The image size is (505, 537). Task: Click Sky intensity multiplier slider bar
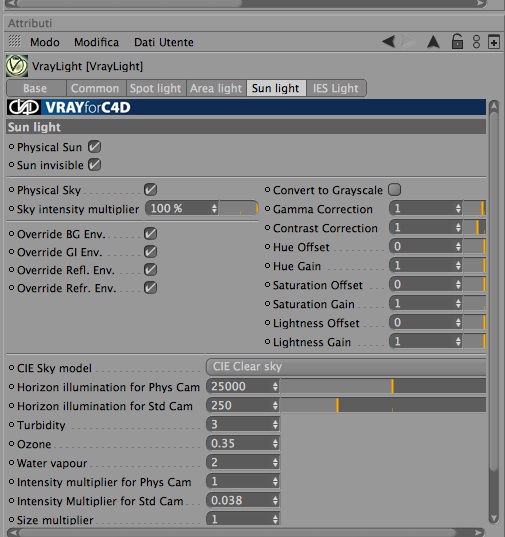tap(239, 209)
